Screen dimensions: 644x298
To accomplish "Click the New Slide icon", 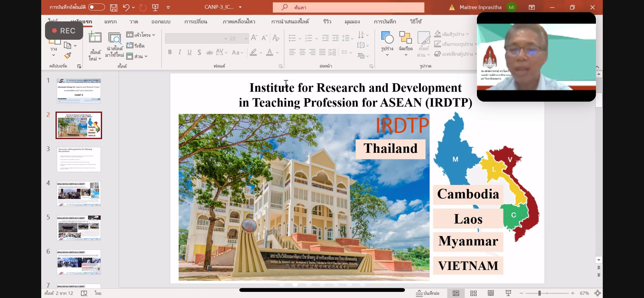I will point(95,38).
